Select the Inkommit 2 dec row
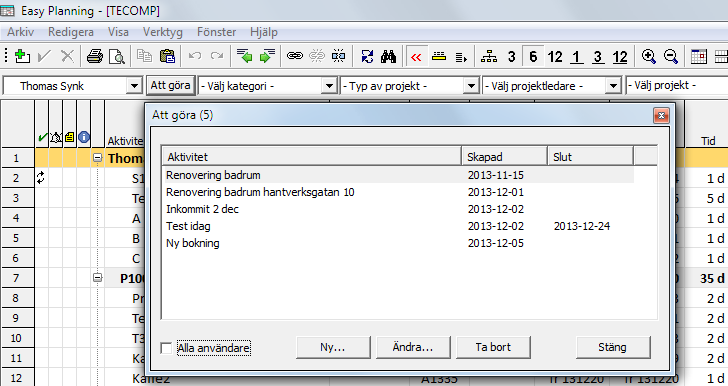The image size is (728, 386). pyautogui.click(x=398, y=209)
